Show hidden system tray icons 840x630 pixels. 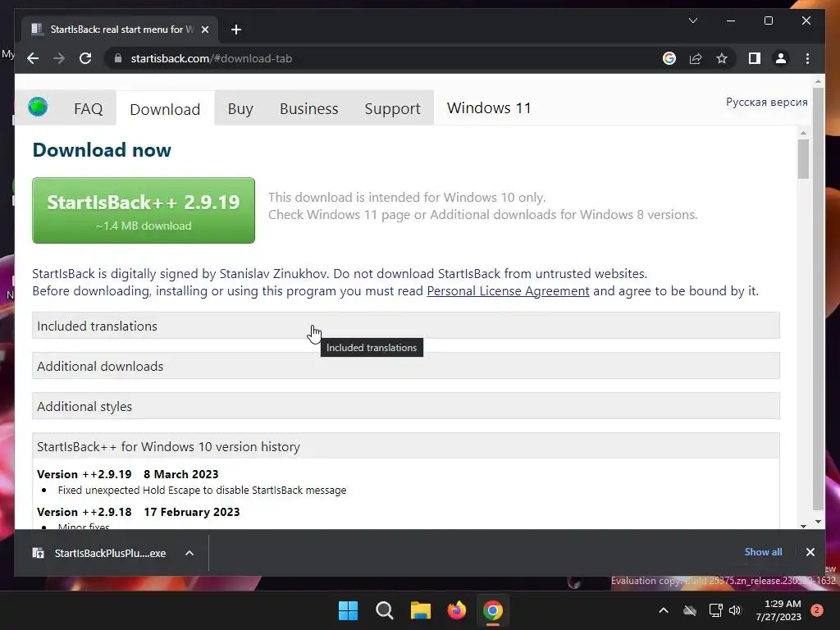[663, 610]
